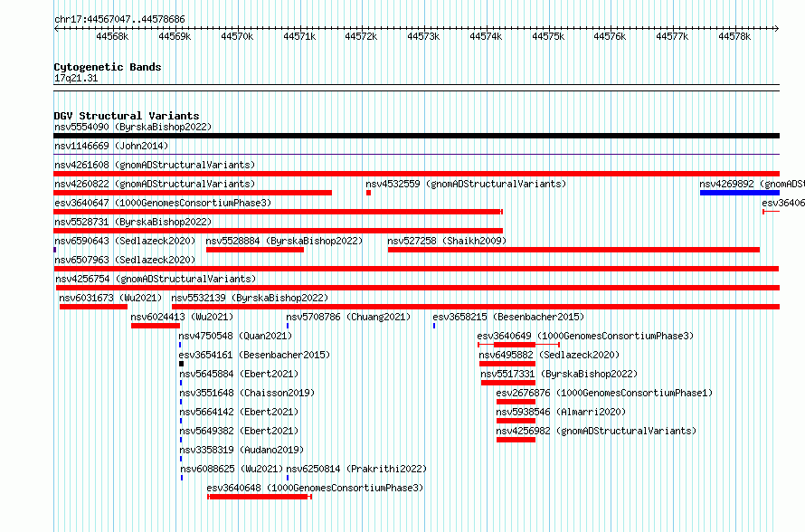Select nsv4750548 (Quan2021) label
Image resolution: width=805 pixels, height=532 pixels.
[x=236, y=336]
